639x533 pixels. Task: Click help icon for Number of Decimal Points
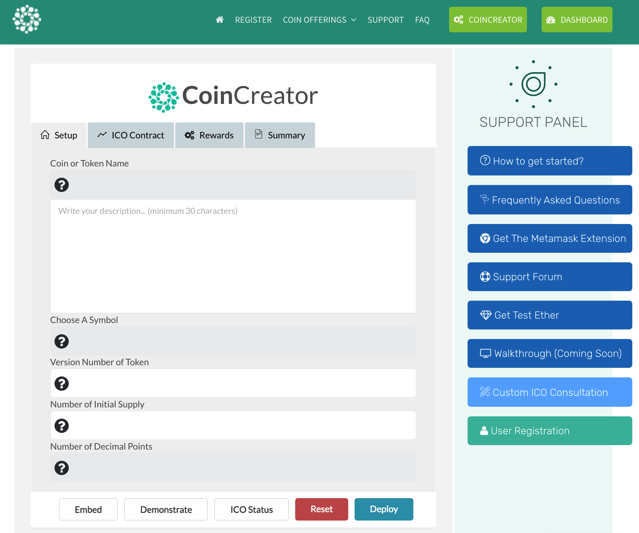click(x=62, y=468)
